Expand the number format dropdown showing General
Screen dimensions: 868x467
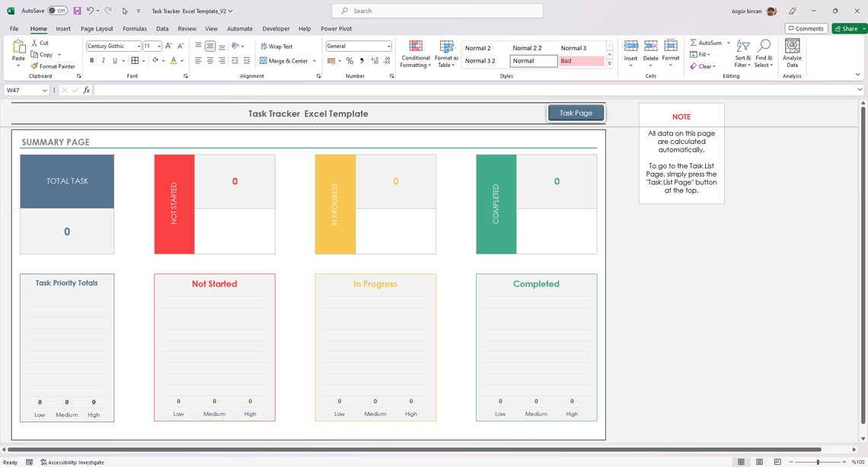[x=388, y=46]
